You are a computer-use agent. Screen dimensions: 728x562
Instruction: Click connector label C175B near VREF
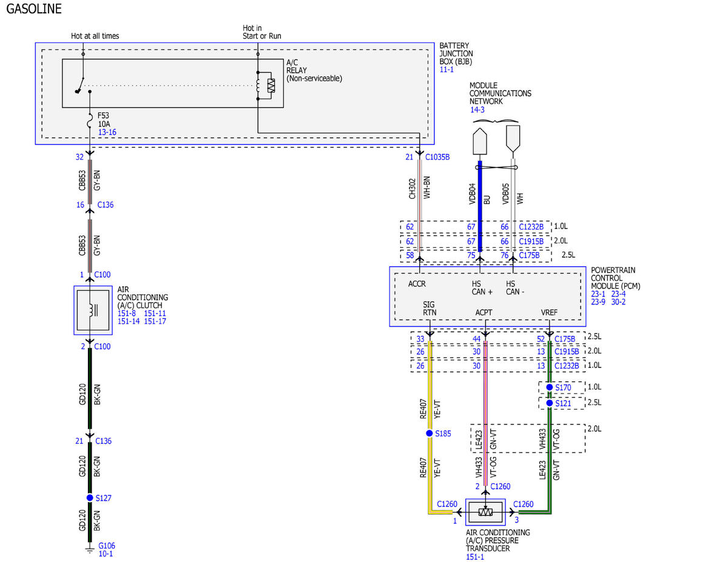(565, 339)
